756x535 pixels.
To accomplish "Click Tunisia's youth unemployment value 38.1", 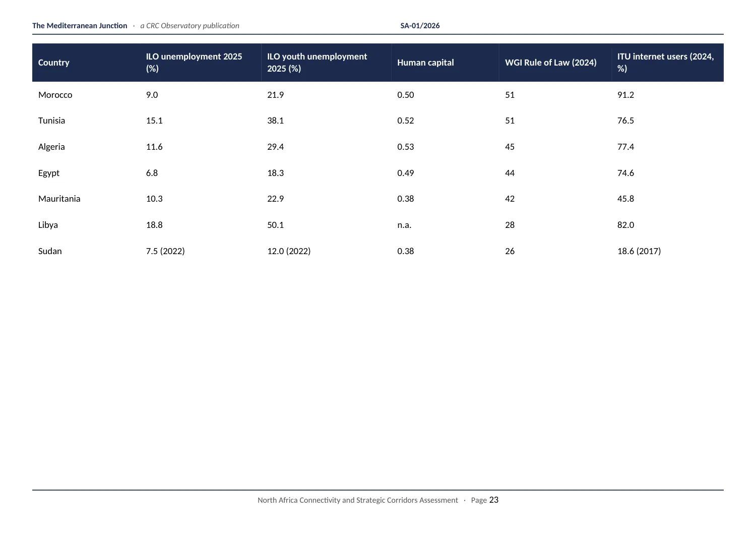I will 275,121.
